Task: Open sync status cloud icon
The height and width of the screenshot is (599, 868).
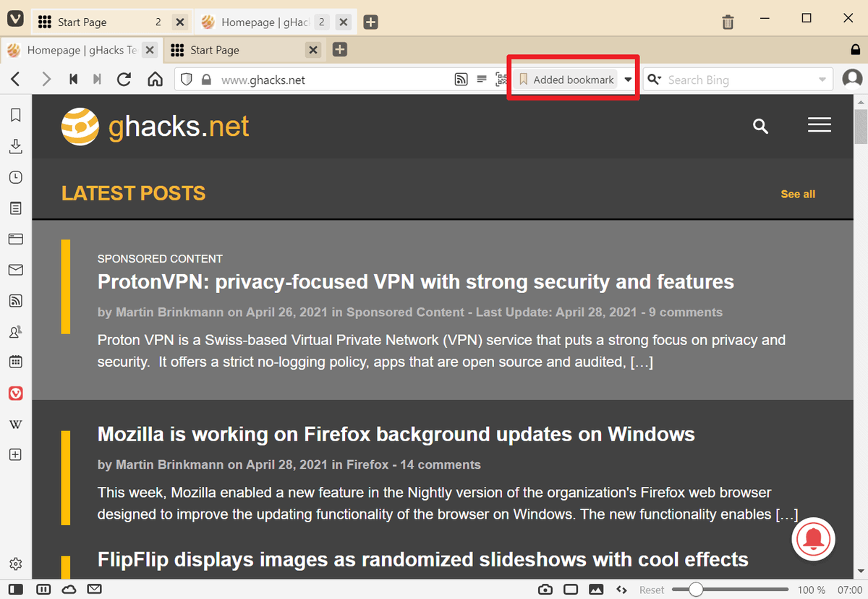Action: click(x=69, y=590)
